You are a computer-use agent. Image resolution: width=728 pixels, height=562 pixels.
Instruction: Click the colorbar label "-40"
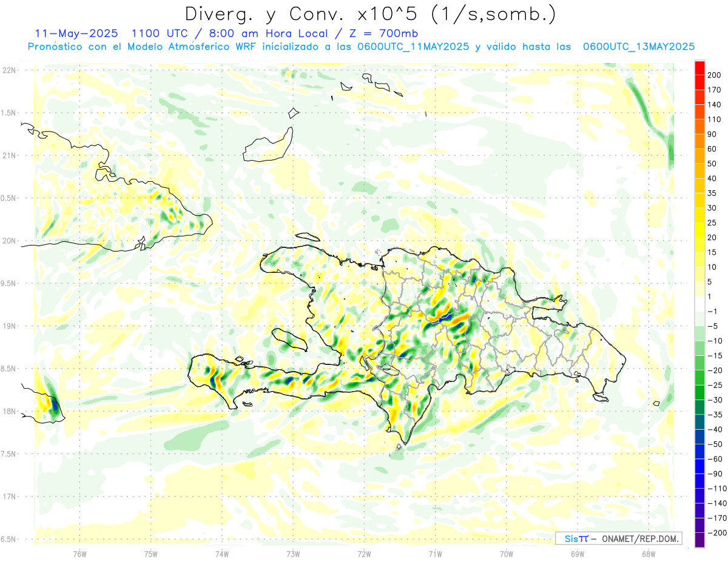coord(716,430)
